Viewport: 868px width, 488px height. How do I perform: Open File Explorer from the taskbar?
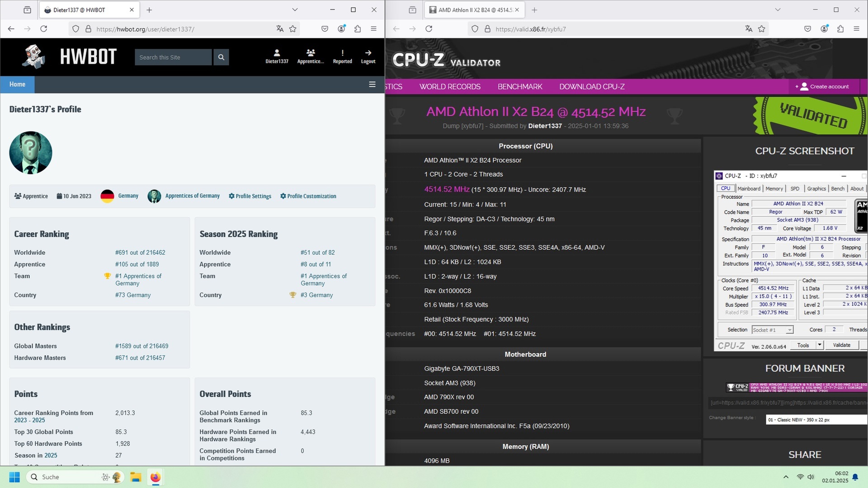click(136, 477)
